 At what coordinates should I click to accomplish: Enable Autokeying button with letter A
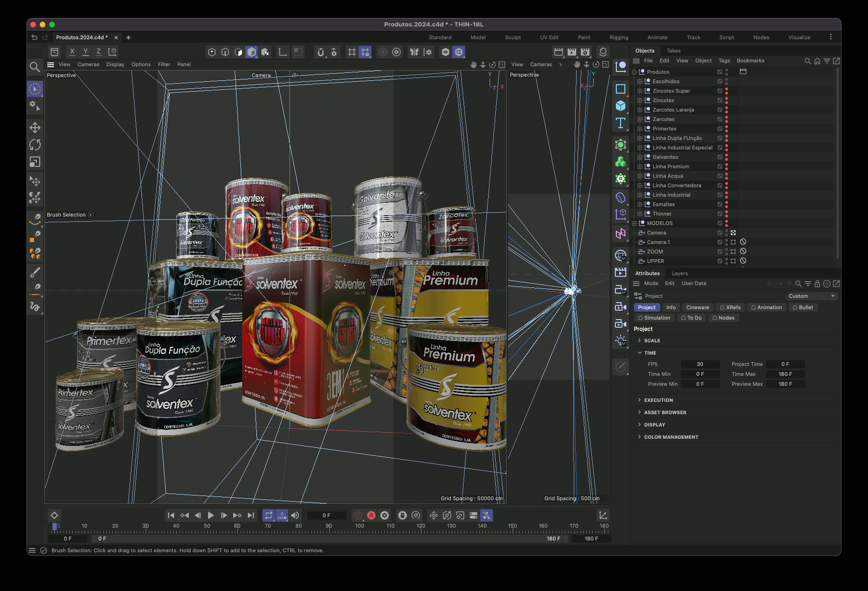pyautogui.click(x=371, y=515)
